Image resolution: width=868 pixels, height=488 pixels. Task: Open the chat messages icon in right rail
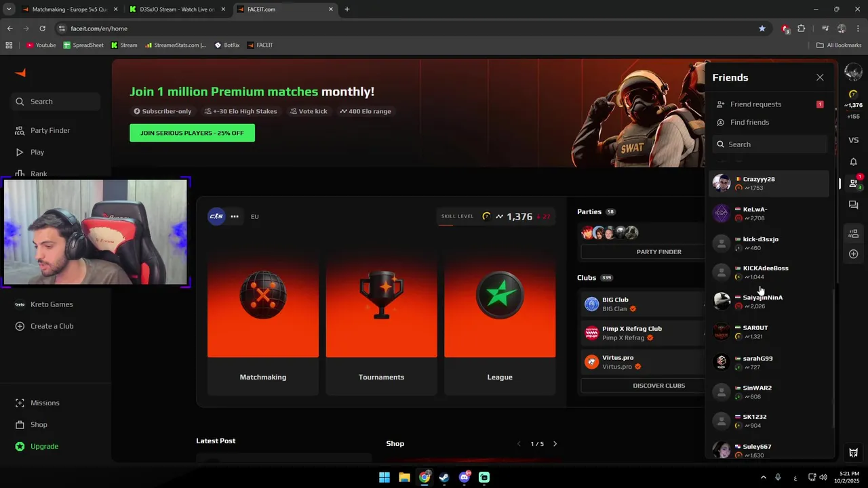(x=853, y=205)
